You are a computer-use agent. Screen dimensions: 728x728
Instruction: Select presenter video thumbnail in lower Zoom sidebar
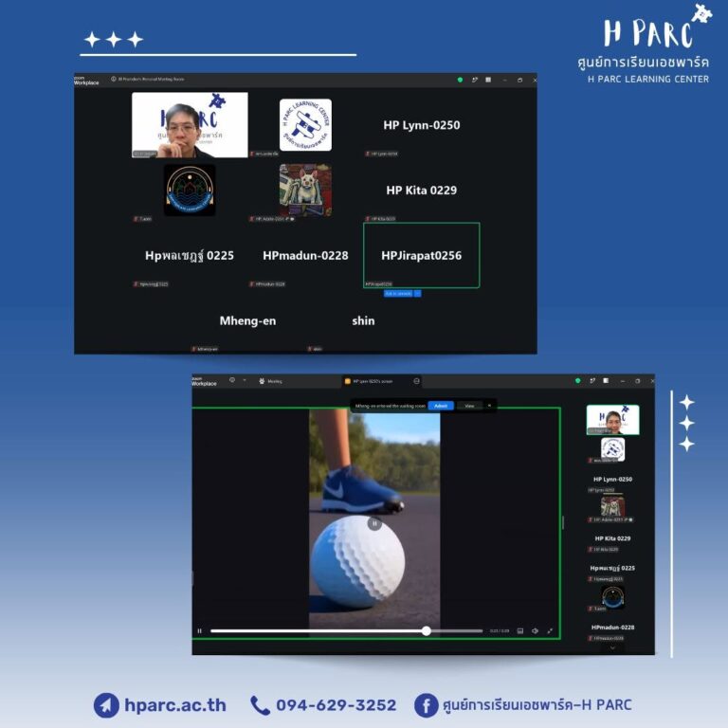pyautogui.click(x=613, y=420)
